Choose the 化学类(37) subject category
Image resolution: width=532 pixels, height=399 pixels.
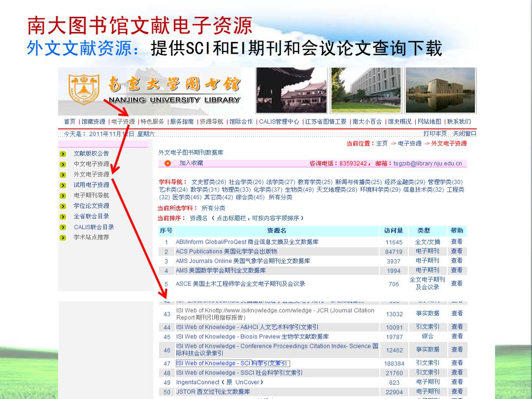[267, 190]
